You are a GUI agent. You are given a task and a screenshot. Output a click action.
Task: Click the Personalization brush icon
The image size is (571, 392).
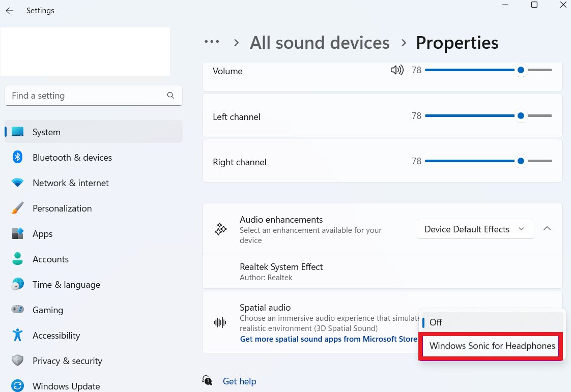pos(18,208)
